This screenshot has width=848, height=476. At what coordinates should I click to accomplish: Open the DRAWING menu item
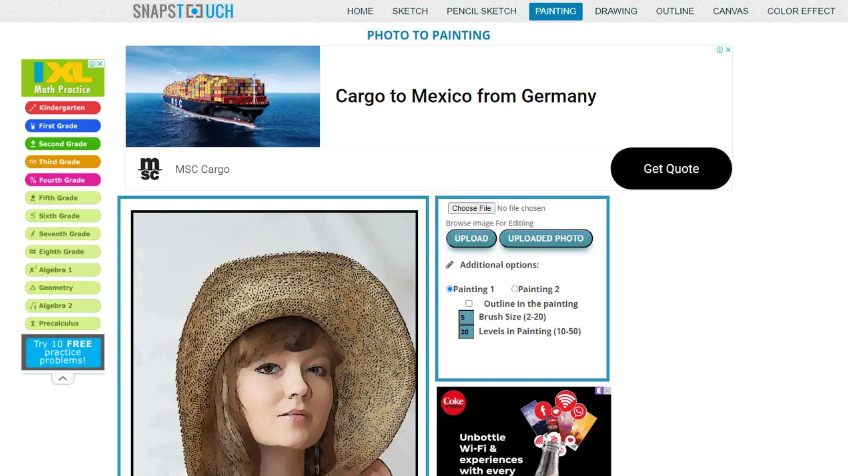[616, 11]
